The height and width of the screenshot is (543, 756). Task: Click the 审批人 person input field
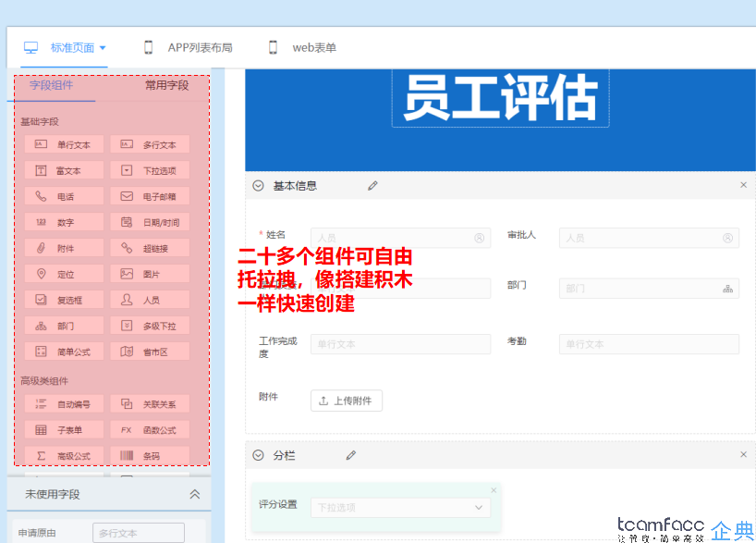coord(649,238)
